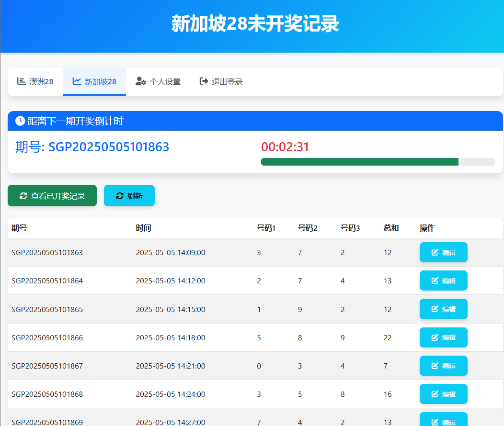Click the red countdown timer 00:02:31
This screenshot has height=426, width=504.
click(x=285, y=147)
